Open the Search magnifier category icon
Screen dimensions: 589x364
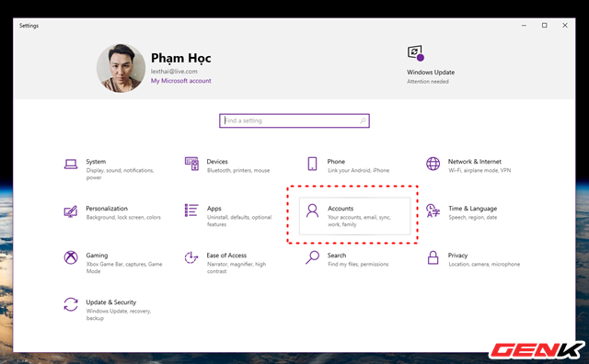tap(312, 257)
